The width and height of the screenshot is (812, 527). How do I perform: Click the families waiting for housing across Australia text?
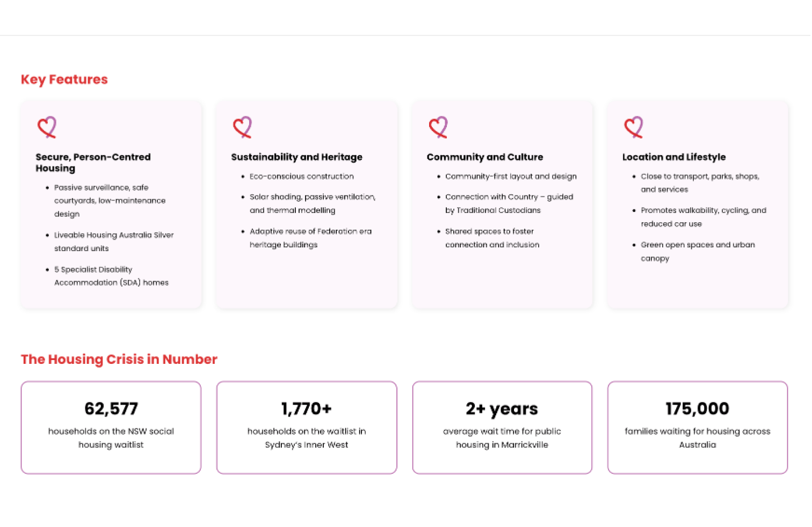click(697, 438)
